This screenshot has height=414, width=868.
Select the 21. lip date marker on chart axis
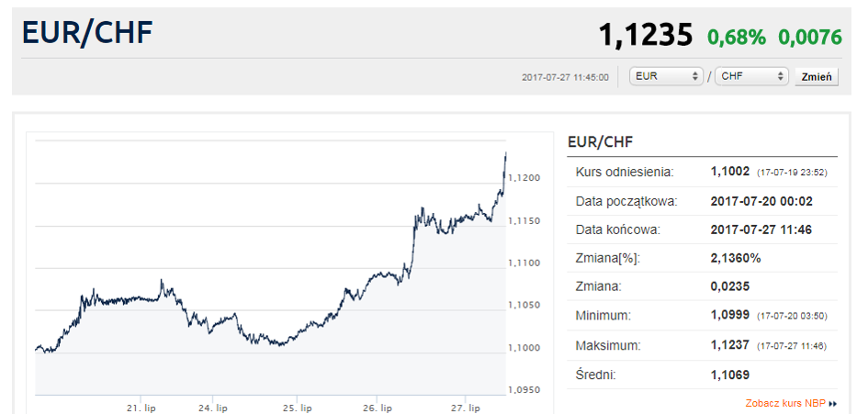tap(141, 408)
